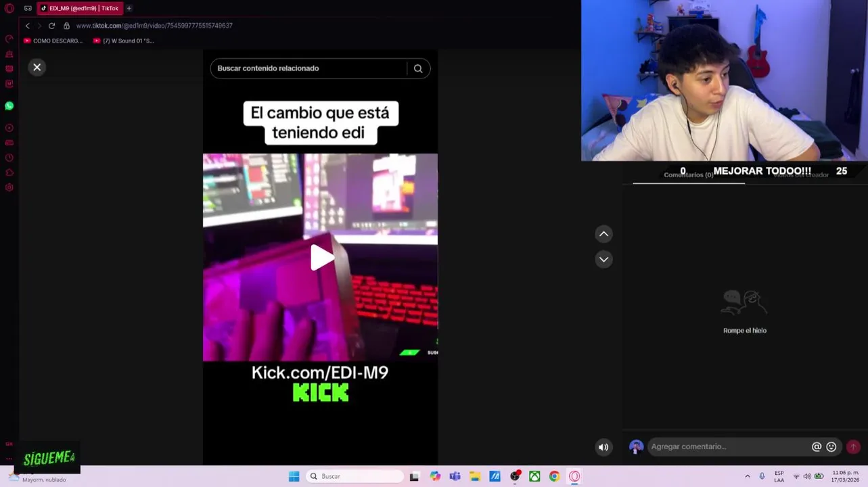Open the emoji picker in comment box
868x487 pixels.
tap(831, 446)
